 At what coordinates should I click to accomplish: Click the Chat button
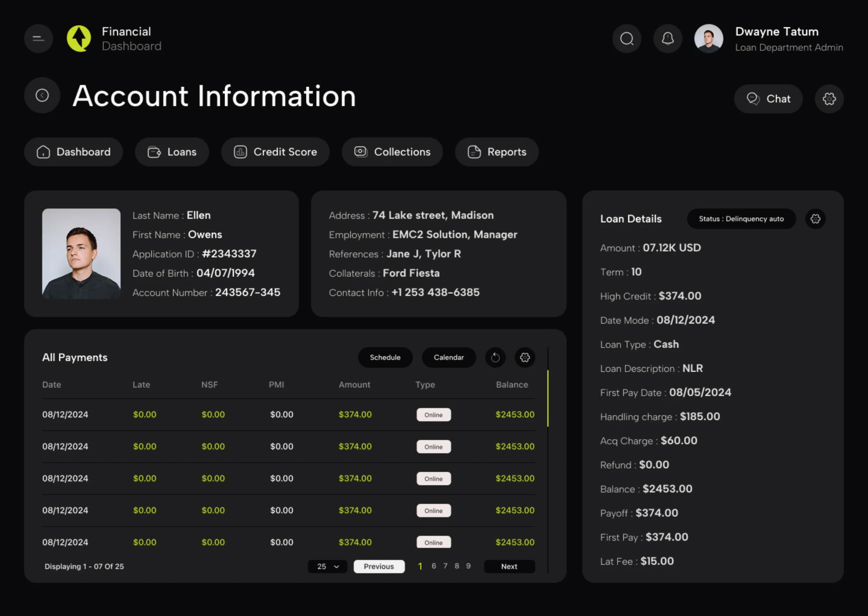(768, 99)
